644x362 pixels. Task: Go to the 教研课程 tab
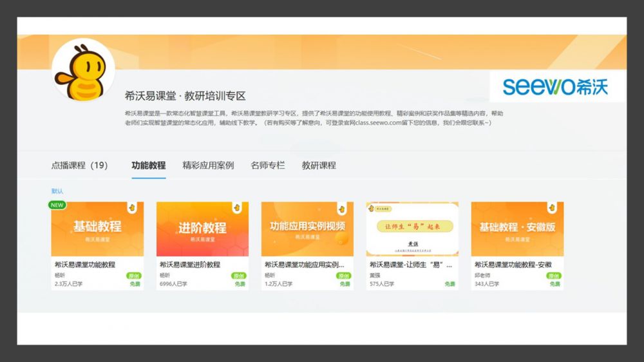click(319, 166)
